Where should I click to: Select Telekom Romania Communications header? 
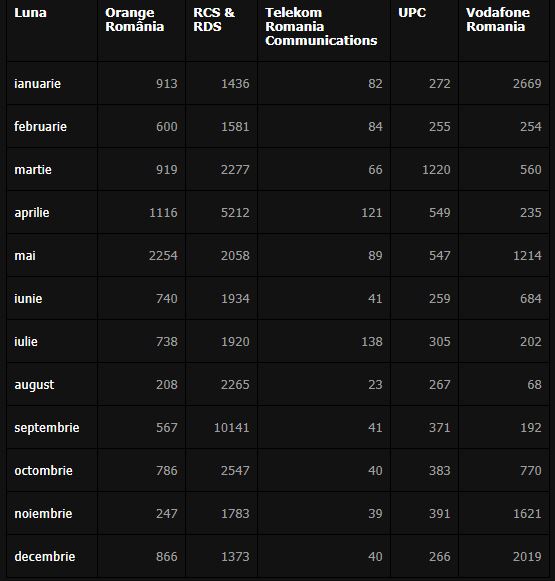click(x=321, y=27)
